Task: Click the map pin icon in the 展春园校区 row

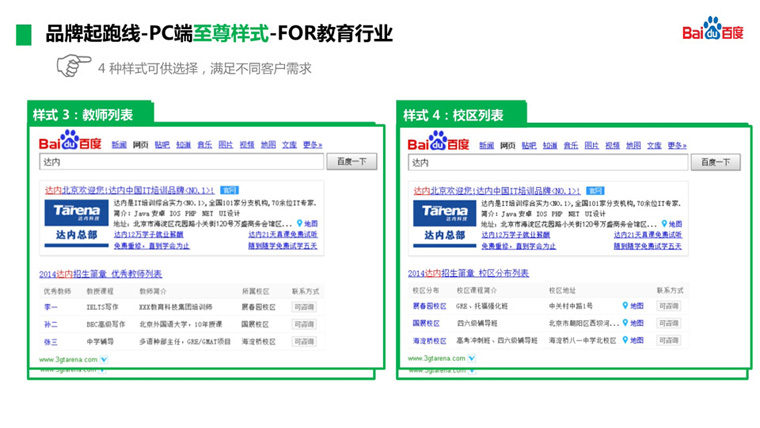Action: [625, 305]
